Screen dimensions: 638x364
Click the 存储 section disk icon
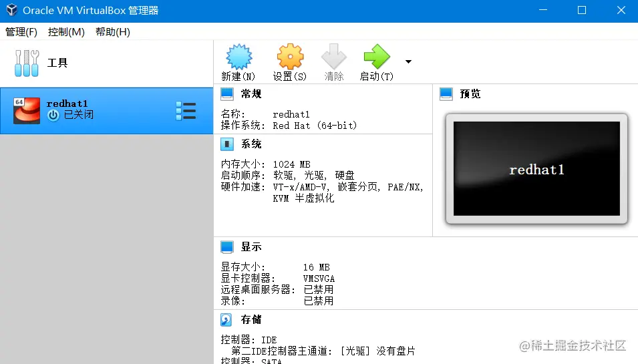tap(226, 320)
